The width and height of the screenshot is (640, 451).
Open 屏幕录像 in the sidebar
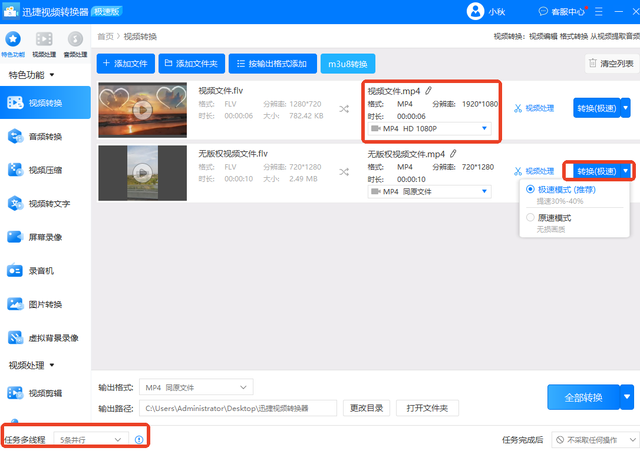45,237
